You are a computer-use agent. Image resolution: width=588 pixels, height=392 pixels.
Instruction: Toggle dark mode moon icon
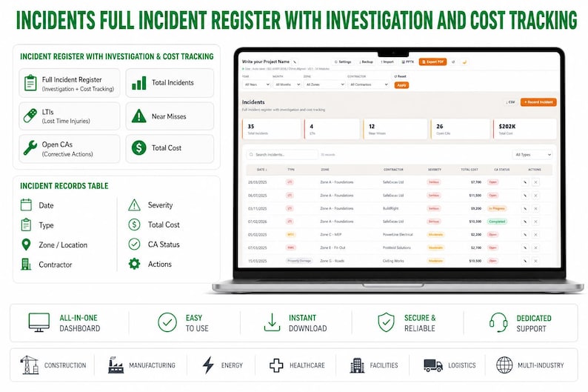tap(464, 62)
